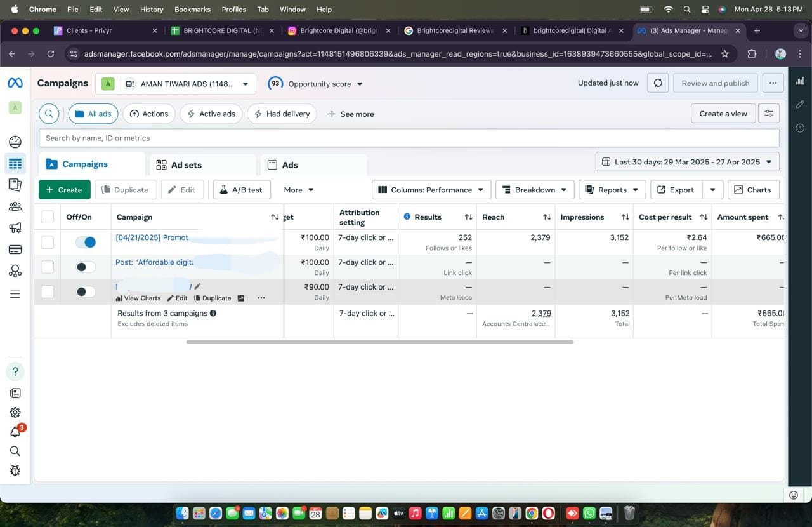Screen dimensions: 812x527
Task: Open Billing card icon in sidebar
Action: coord(15,250)
